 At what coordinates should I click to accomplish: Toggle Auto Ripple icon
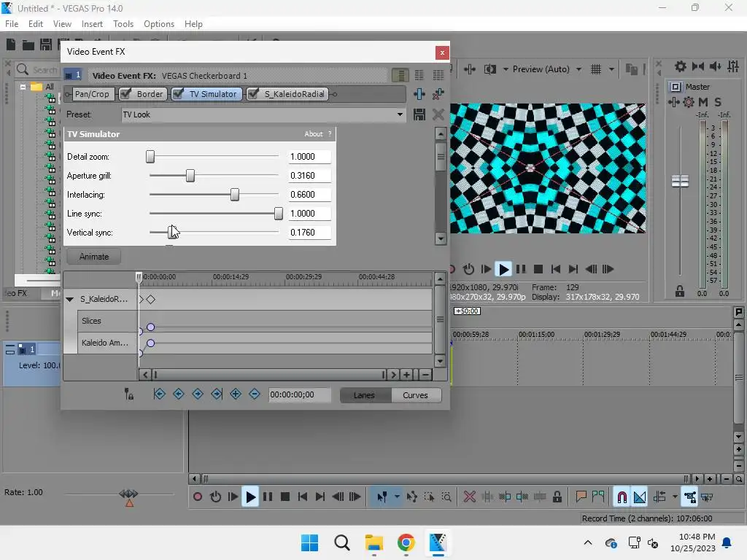coord(659,497)
